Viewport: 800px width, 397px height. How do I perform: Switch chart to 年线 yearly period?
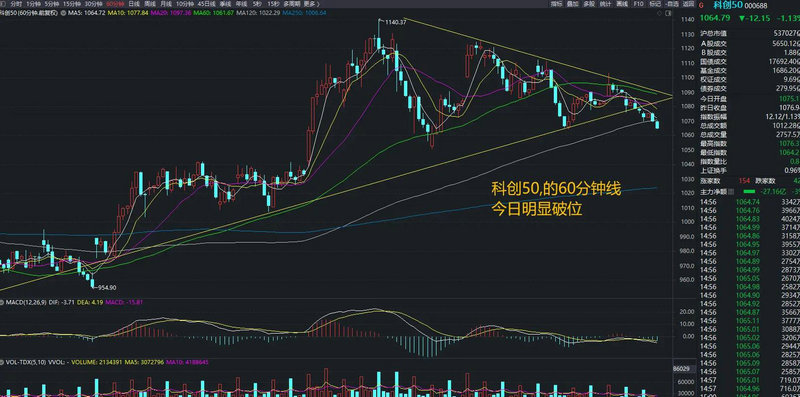point(241,4)
